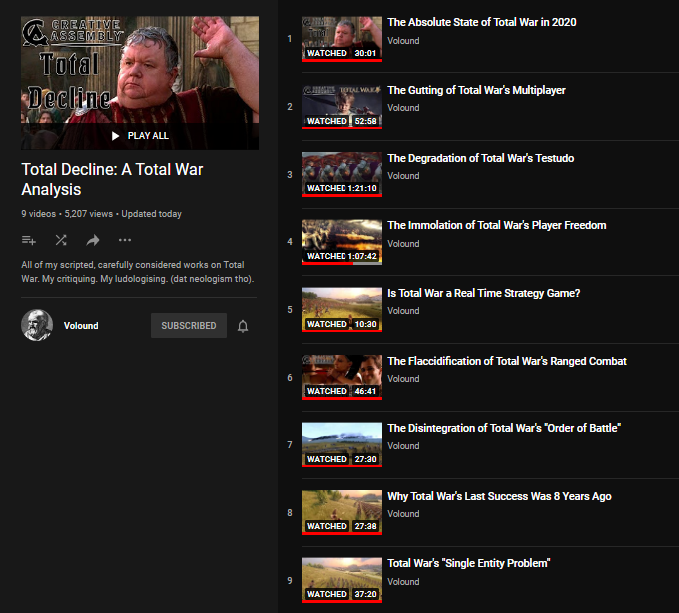This screenshot has width=679, height=613.
Task: Open 'The Gutting of Total War's Multiplayer'
Action: coord(476,90)
